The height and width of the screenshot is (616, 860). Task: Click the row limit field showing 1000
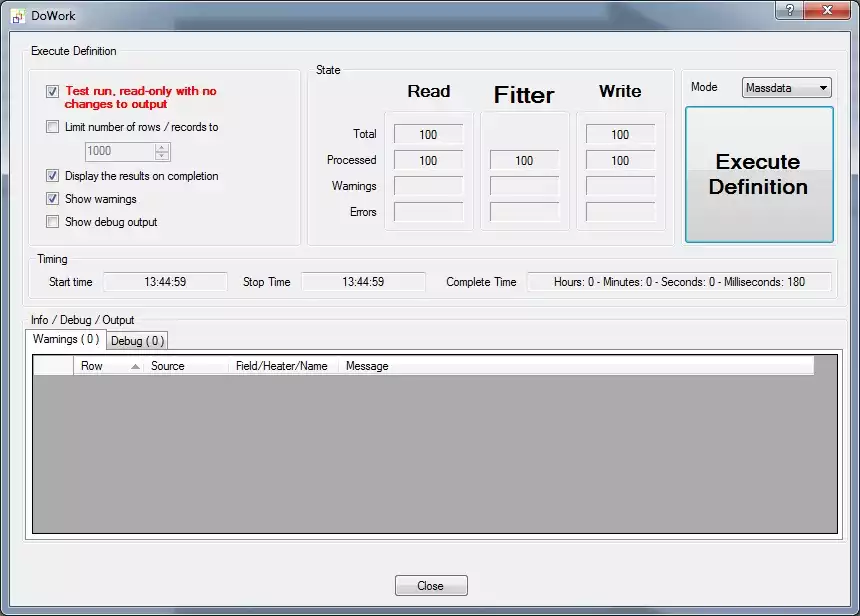click(119, 152)
